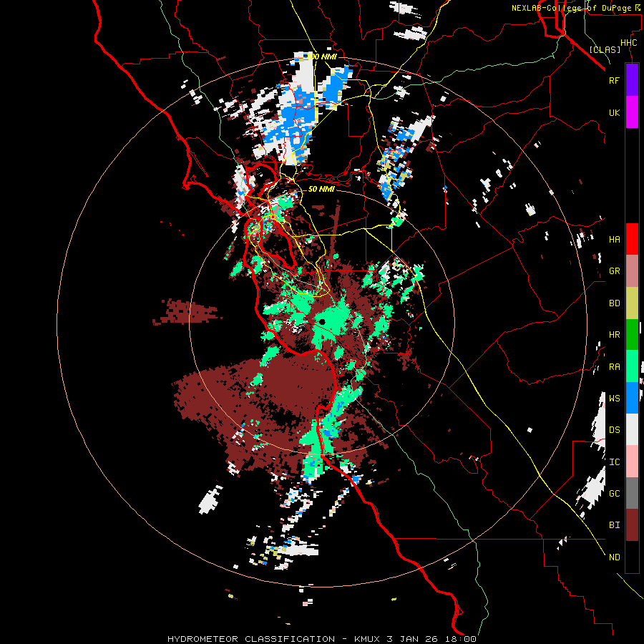Click the IC light pink legend swatch
The height and width of the screenshot is (644, 644).
click(632, 462)
